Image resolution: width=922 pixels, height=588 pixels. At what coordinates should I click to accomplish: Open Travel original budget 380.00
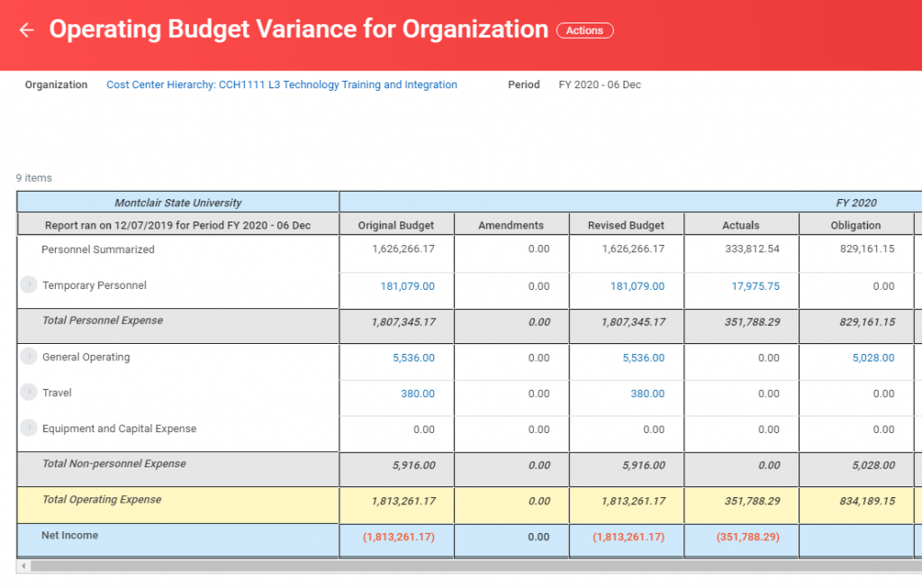coord(417,394)
